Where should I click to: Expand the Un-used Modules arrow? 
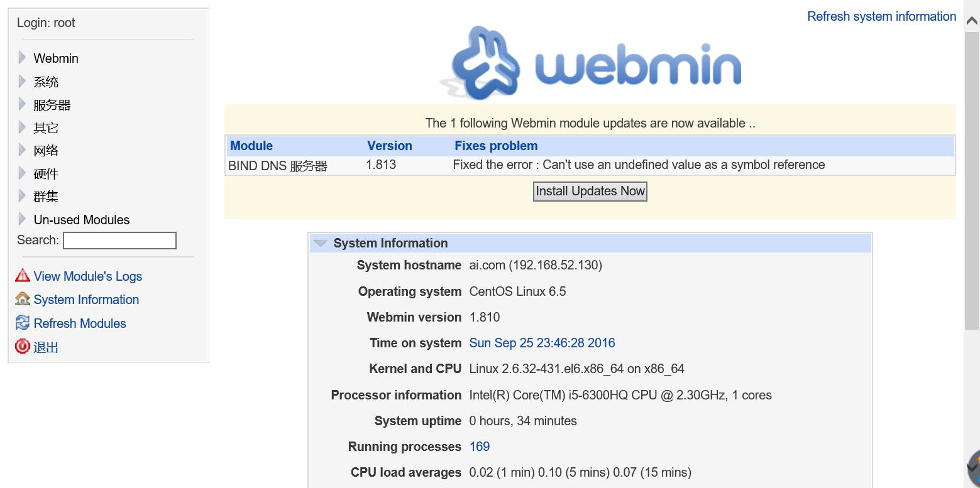pyautogui.click(x=22, y=219)
